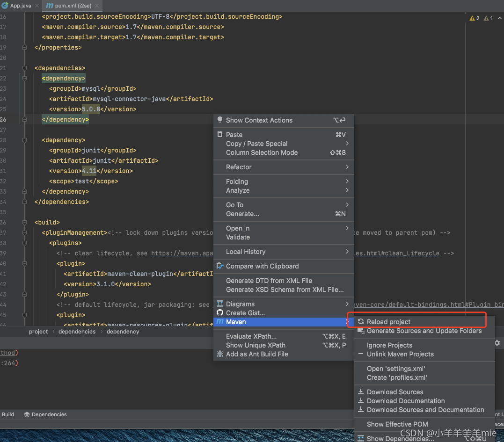504x442 pixels.
Task: Click the Dependencies layers icon
Action: point(27,414)
